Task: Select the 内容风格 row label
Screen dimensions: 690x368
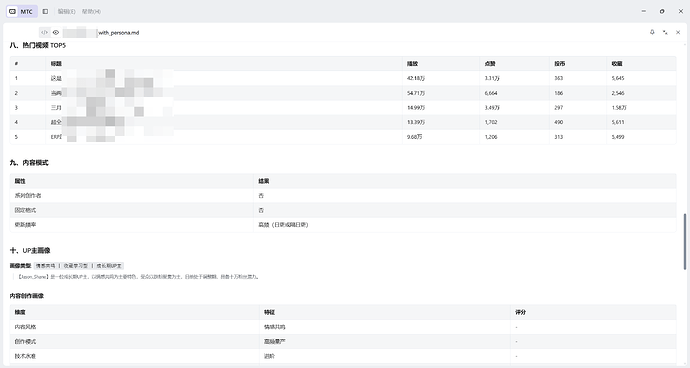Action: point(25,327)
